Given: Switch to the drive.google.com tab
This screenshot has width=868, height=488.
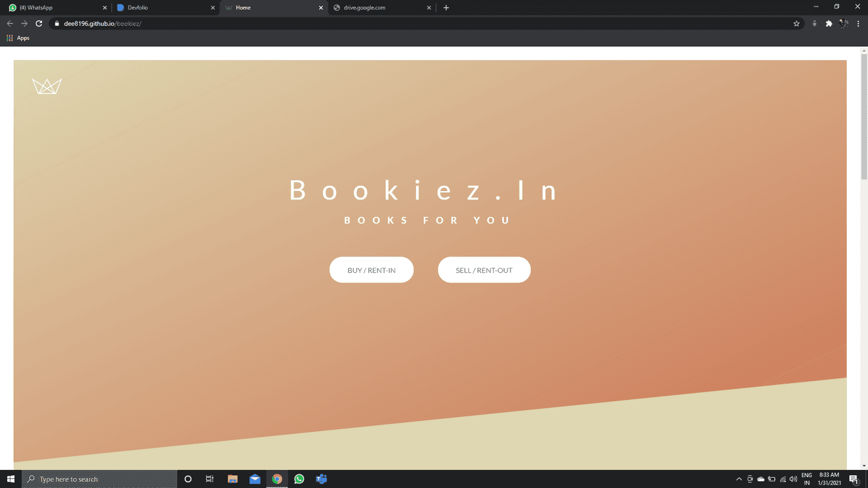Looking at the screenshot, I should pos(381,8).
